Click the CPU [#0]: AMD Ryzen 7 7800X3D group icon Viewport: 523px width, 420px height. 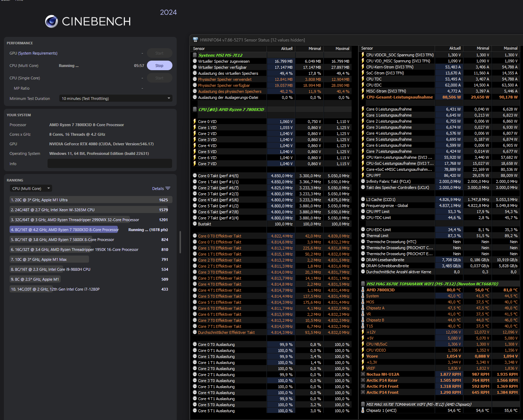tap(195, 110)
